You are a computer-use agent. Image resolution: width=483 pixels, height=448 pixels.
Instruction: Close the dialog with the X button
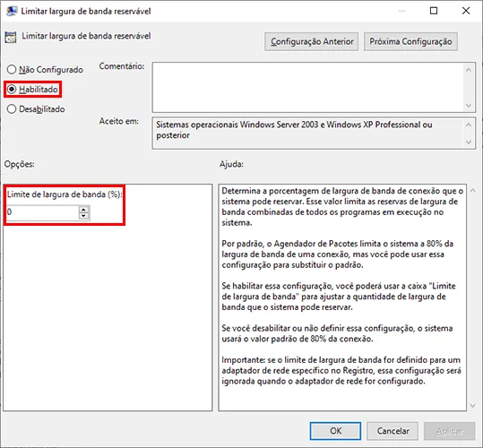466,11
